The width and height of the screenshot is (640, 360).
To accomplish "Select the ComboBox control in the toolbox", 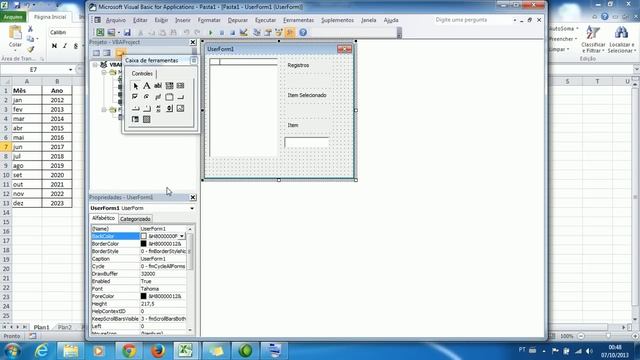I will click(169, 86).
